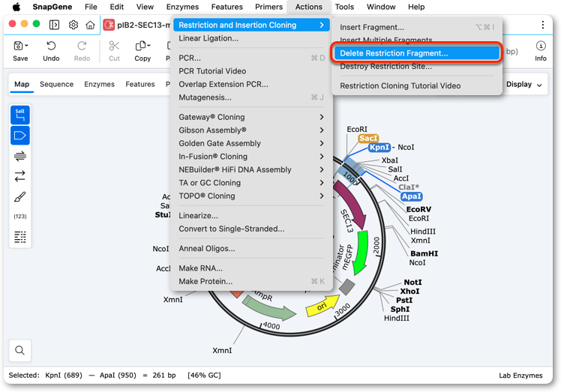
Task: Switch to the Sequence tab
Action: click(x=57, y=85)
